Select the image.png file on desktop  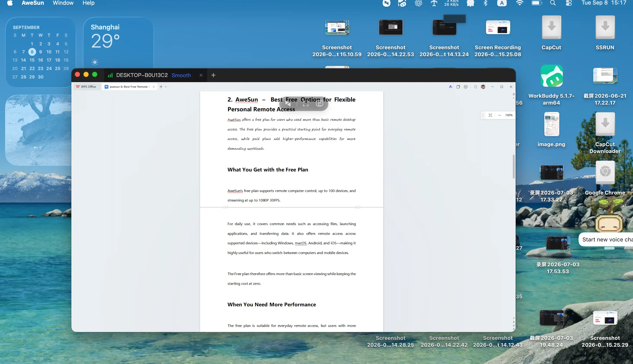551,124
